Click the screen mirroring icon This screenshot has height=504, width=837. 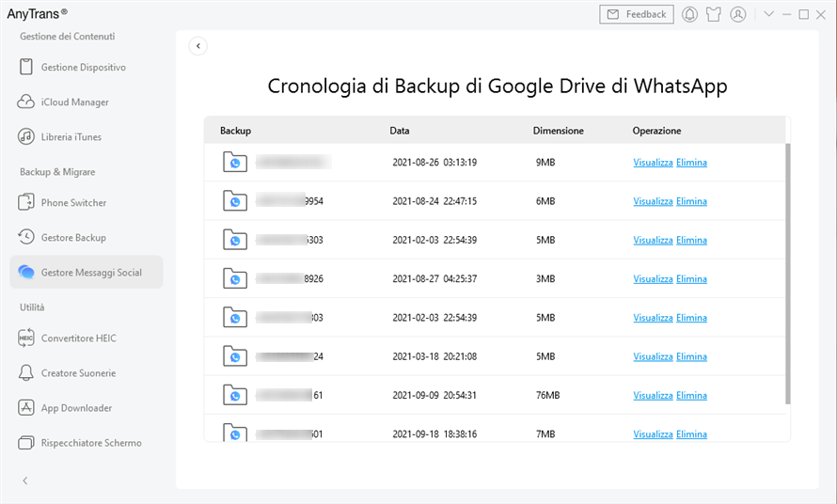25,443
